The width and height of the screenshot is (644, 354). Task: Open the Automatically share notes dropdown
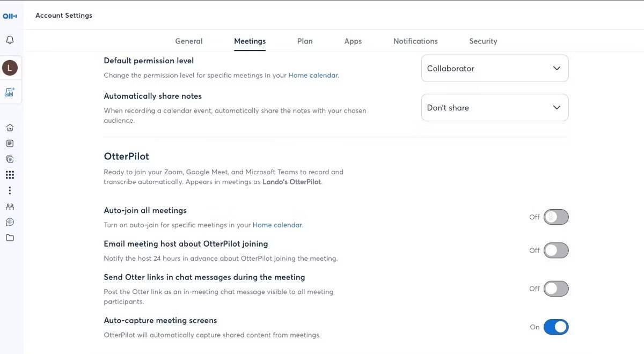pyautogui.click(x=495, y=108)
